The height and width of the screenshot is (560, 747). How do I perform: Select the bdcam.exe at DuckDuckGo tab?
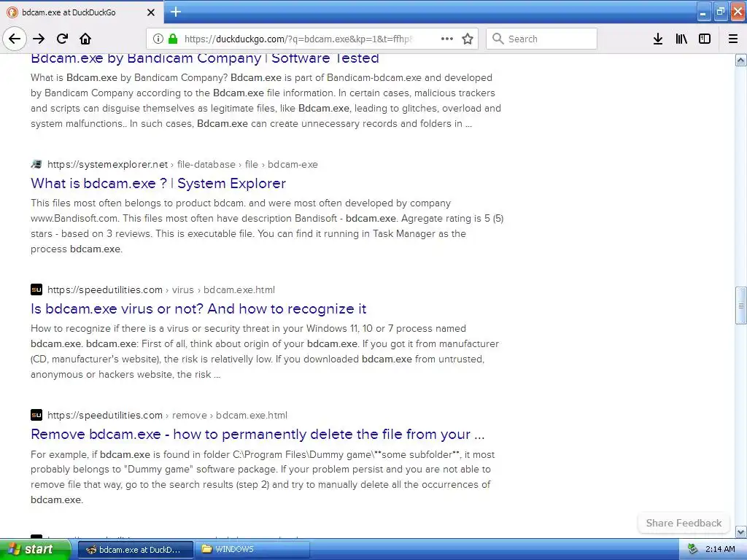click(82, 12)
